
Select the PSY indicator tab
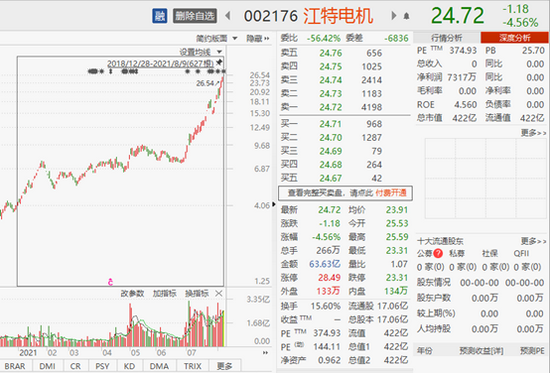tap(102, 366)
